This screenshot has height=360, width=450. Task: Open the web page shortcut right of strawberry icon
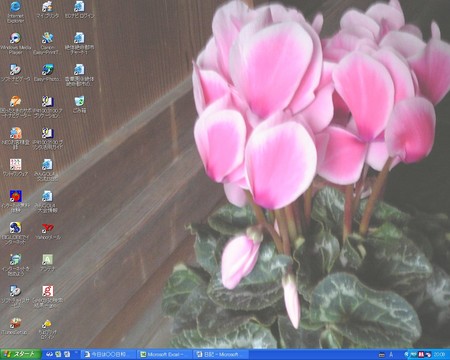47,202
